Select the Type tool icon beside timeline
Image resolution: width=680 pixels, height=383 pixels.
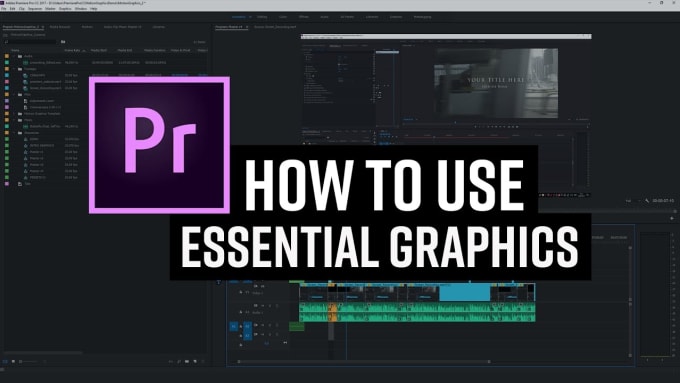click(219, 282)
